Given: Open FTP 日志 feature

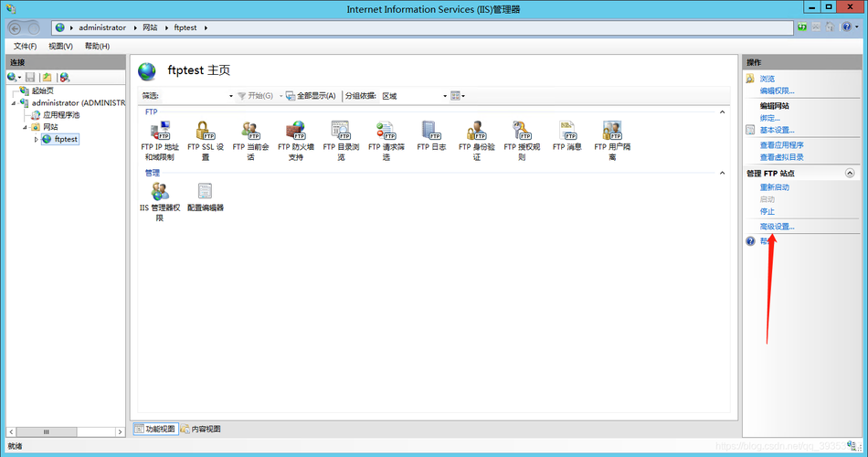Looking at the screenshot, I should tap(431, 135).
